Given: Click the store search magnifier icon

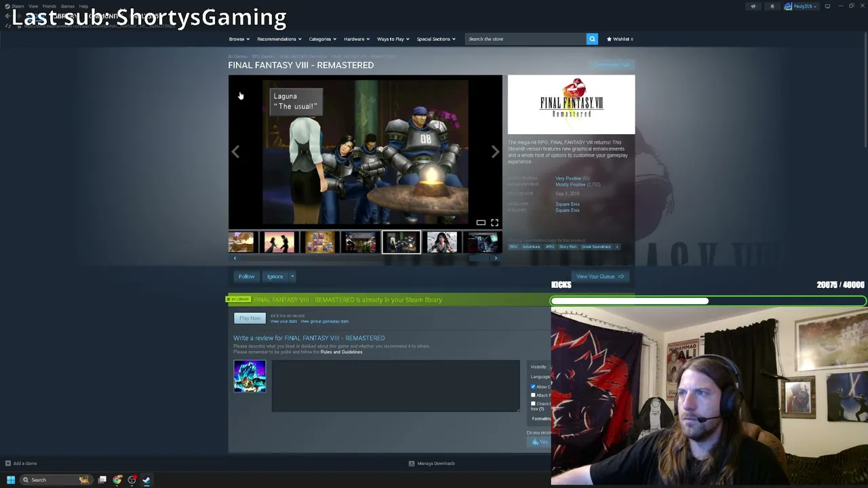Looking at the screenshot, I should [592, 39].
